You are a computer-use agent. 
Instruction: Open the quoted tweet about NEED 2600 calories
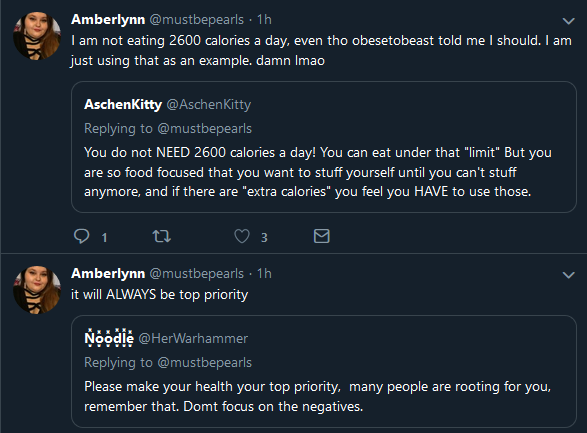324,147
